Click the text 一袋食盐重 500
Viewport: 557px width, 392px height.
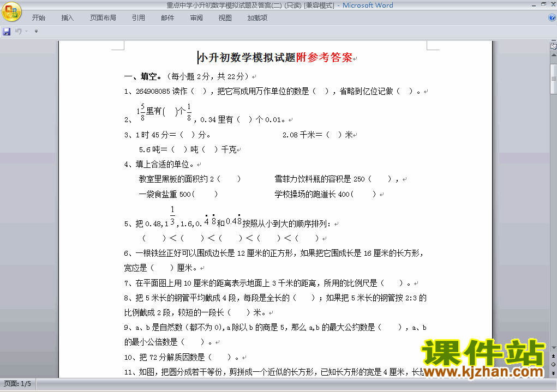point(165,194)
